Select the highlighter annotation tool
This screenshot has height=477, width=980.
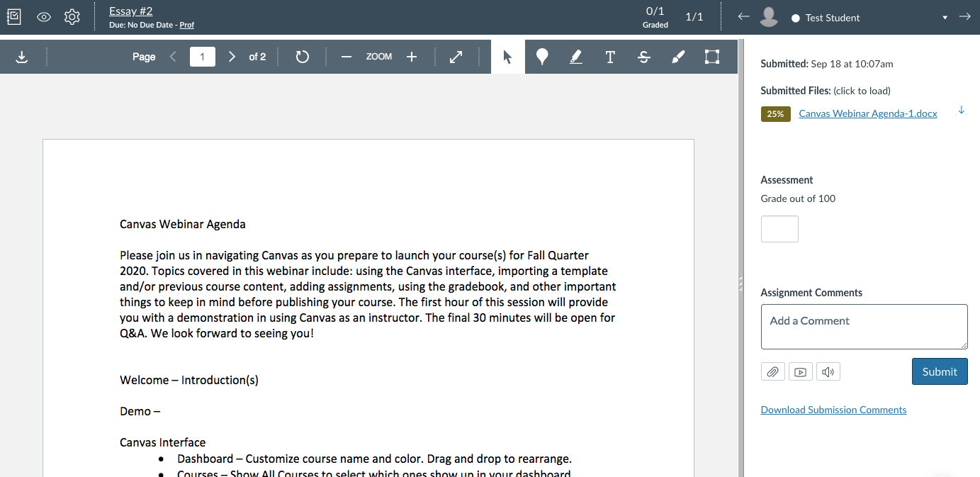click(x=575, y=56)
